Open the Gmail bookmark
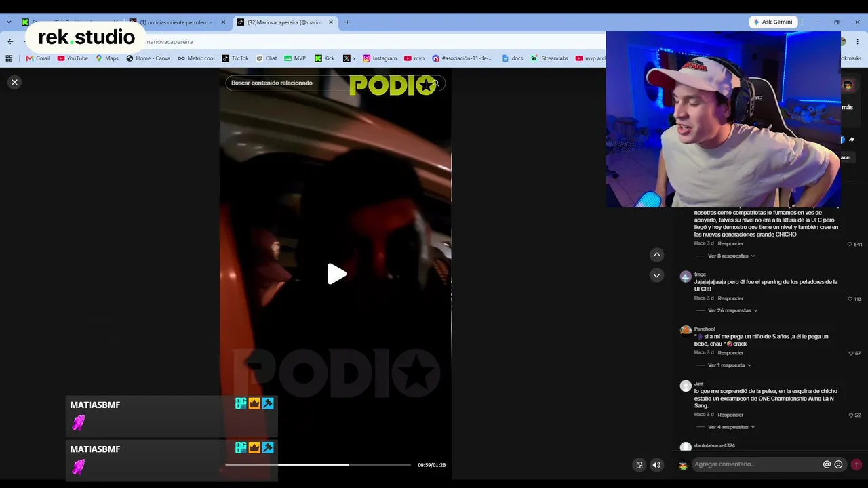The width and height of the screenshot is (868, 488). 38,58
